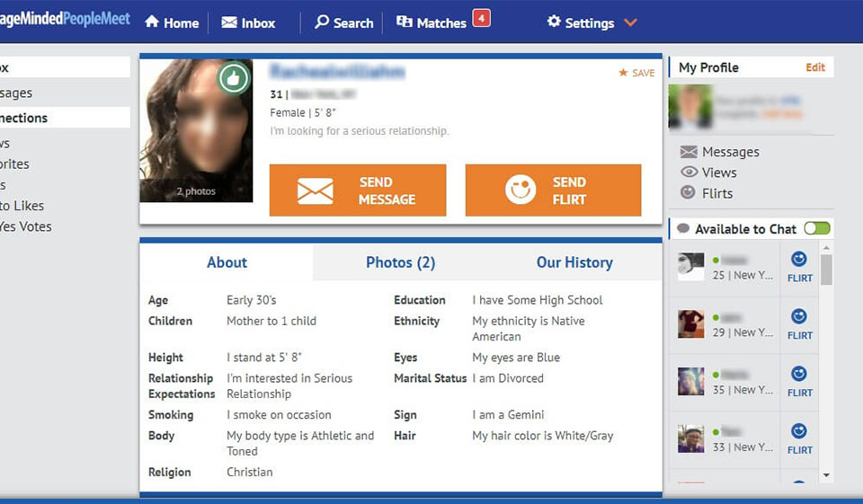Screen dimensions: 863x504
Task: Switch to the Our History tab
Action: click(x=574, y=262)
